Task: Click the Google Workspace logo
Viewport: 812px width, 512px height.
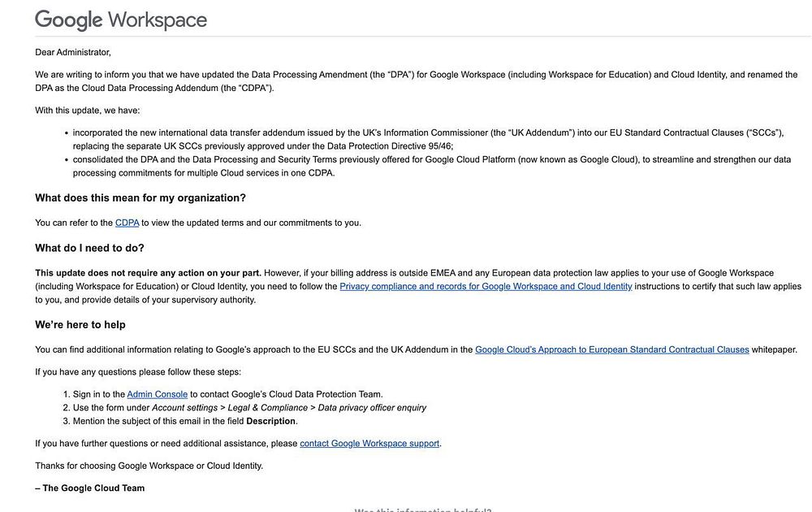Action: pyautogui.click(x=121, y=20)
